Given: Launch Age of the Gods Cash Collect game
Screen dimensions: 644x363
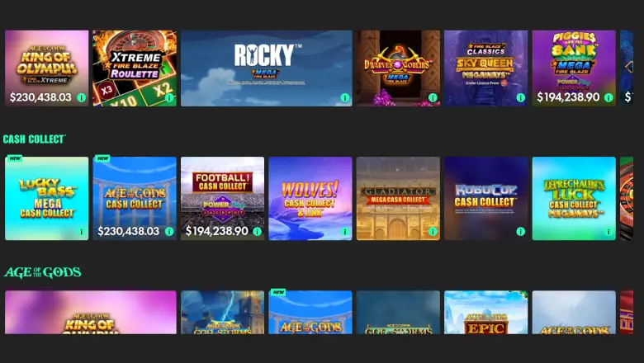Looking at the screenshot, I should (135, 199).
